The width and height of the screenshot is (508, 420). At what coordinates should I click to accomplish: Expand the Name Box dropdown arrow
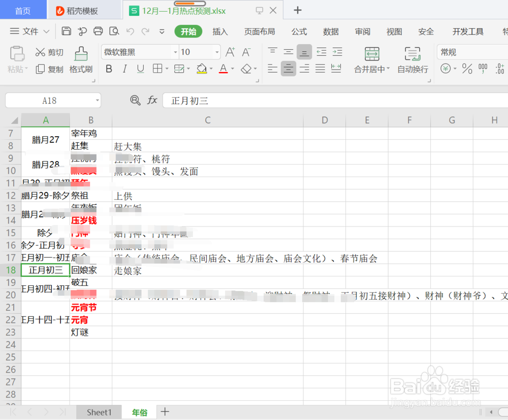click(x=97, y=101)
